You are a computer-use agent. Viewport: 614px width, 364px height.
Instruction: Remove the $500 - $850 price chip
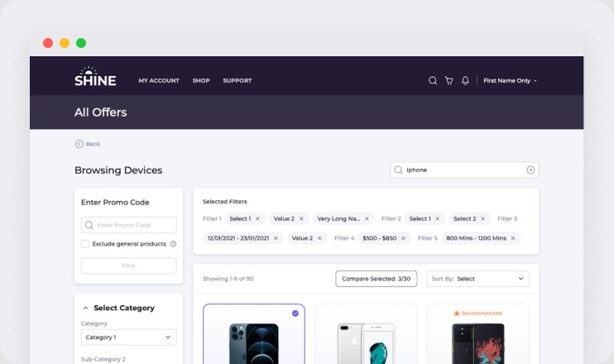click(403, 238)
